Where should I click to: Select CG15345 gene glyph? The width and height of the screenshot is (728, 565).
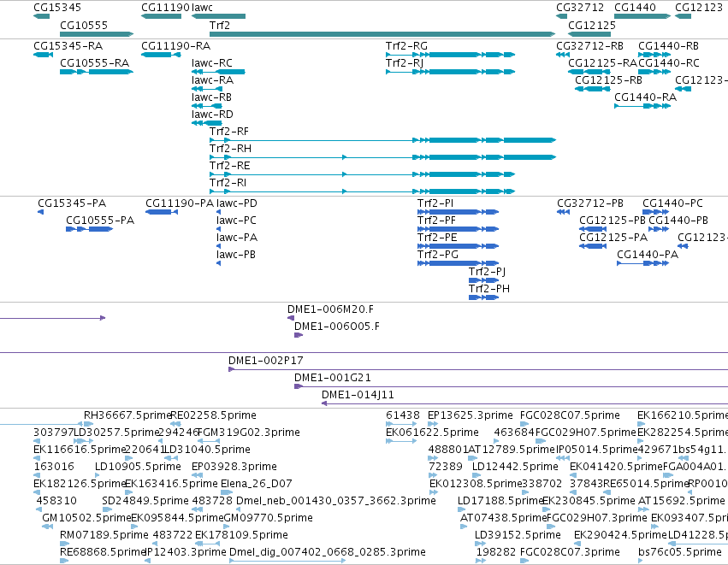[x=41, y=16]
